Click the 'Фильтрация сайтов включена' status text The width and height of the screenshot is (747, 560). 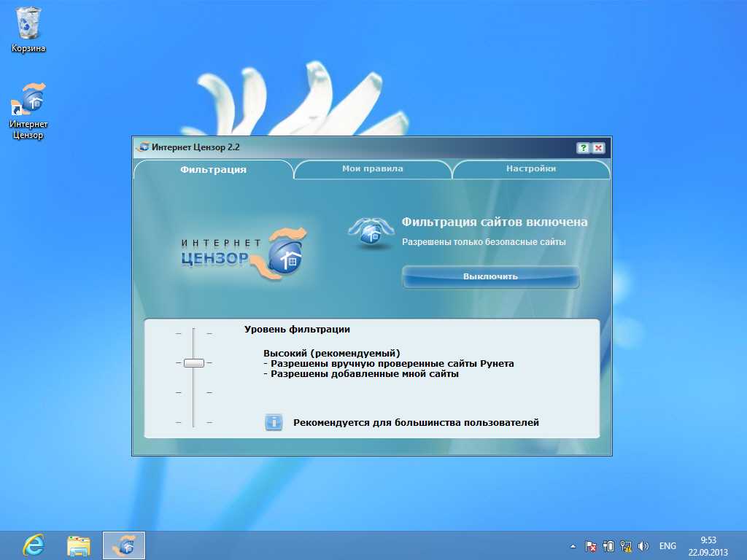(495, 222)
